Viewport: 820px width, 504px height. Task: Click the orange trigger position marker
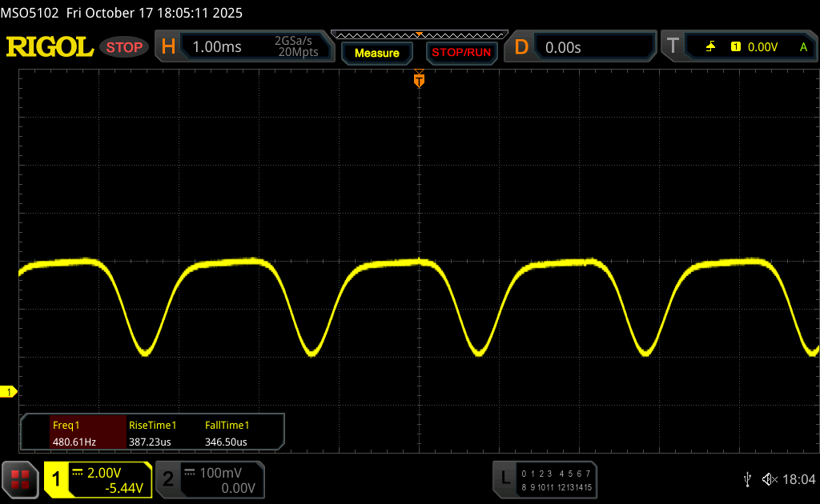pyautogui.click(x=418, y=80)
